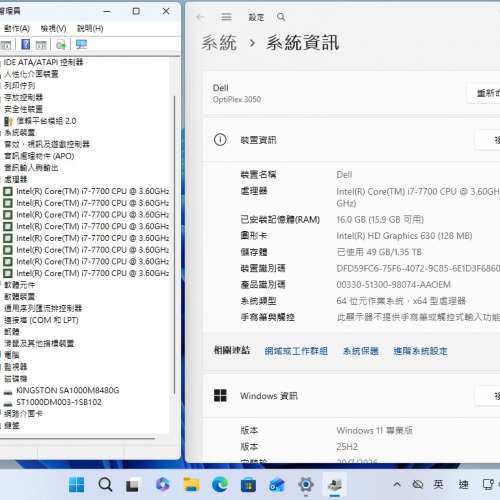
Task: Open File Explorer from the taskbar
Action: pyautogui.click(x=191, y=484)
